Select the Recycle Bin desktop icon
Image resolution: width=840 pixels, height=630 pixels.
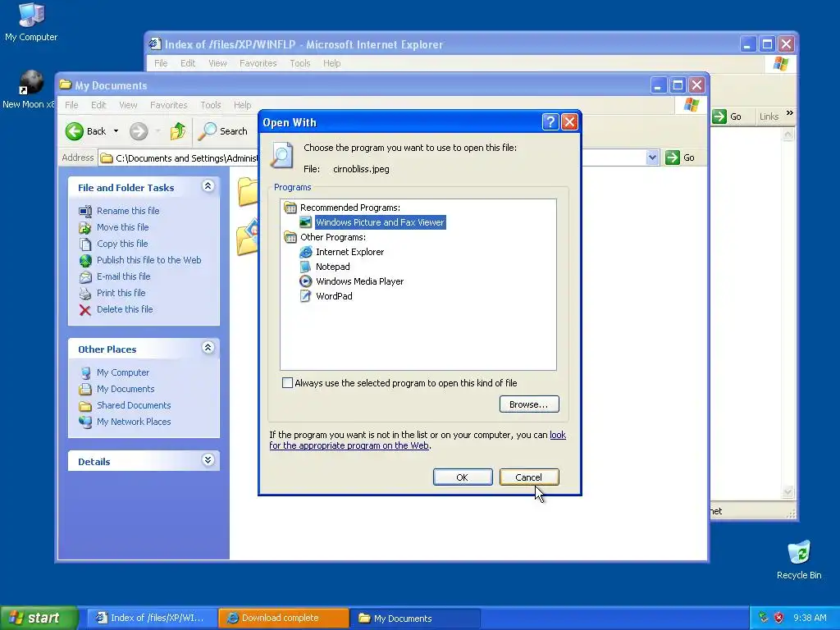(799, 559)
